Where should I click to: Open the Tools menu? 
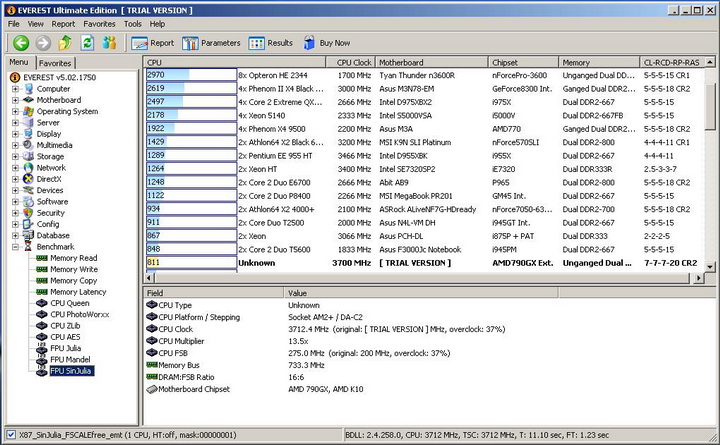click(133, 24)
